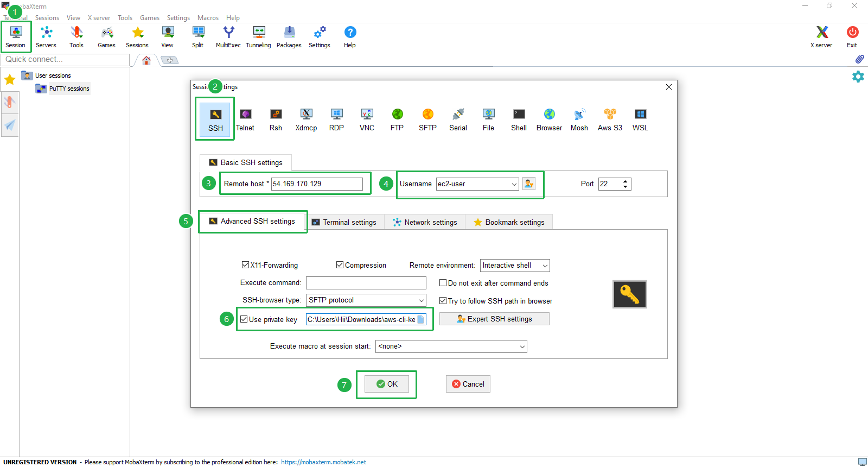
Task: Toggle the Compression checkbox
Action: point(340,265)
